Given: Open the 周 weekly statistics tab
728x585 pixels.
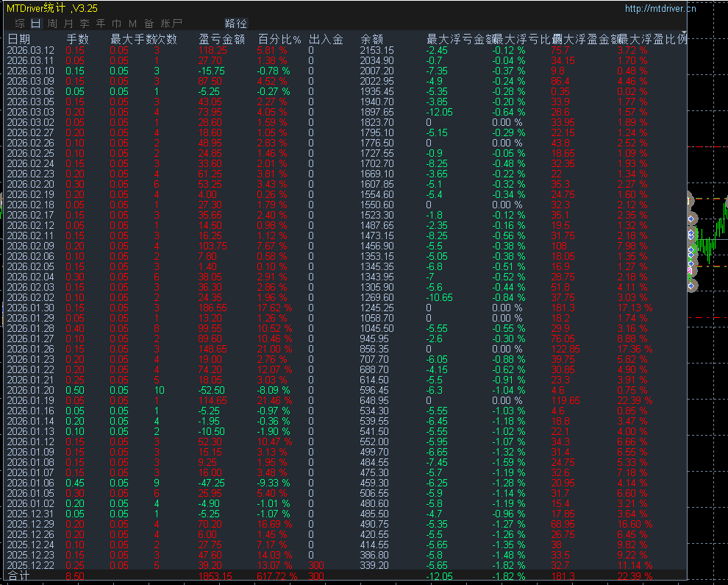Looking at the screenshot, I should point(52,24).
